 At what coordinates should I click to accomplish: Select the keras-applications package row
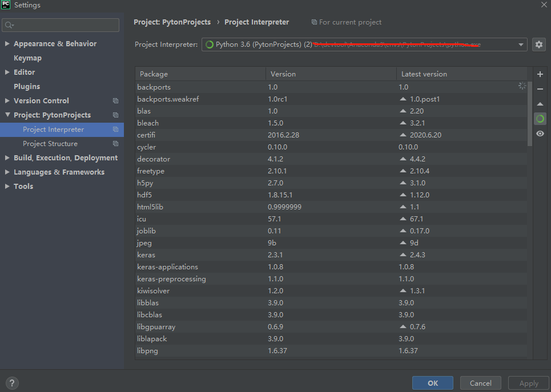point(331,266)
